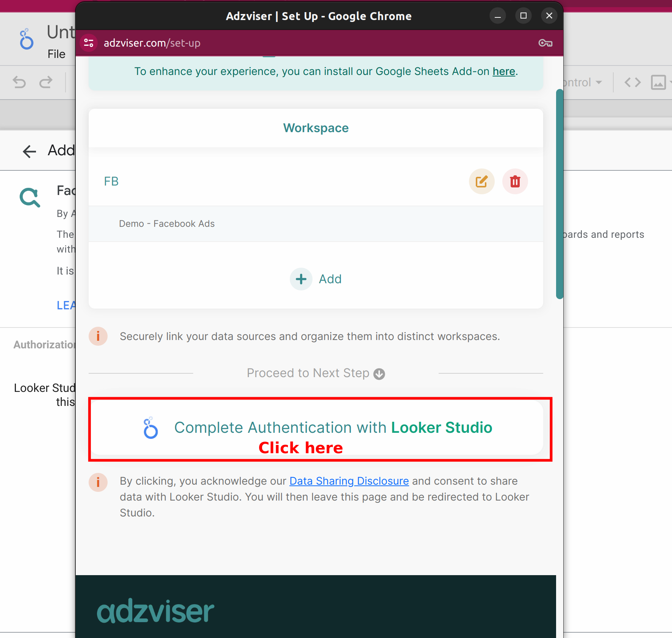The height and width of the screenshot is (638, 672).
Task: Install the Google Sheets Add-on via here link
Action: pos(504,71)
